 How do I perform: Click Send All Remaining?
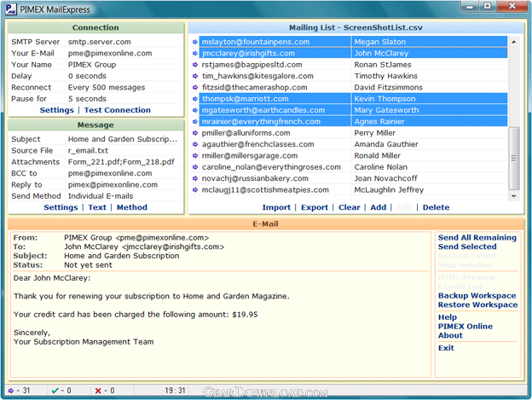click(477, 237)
